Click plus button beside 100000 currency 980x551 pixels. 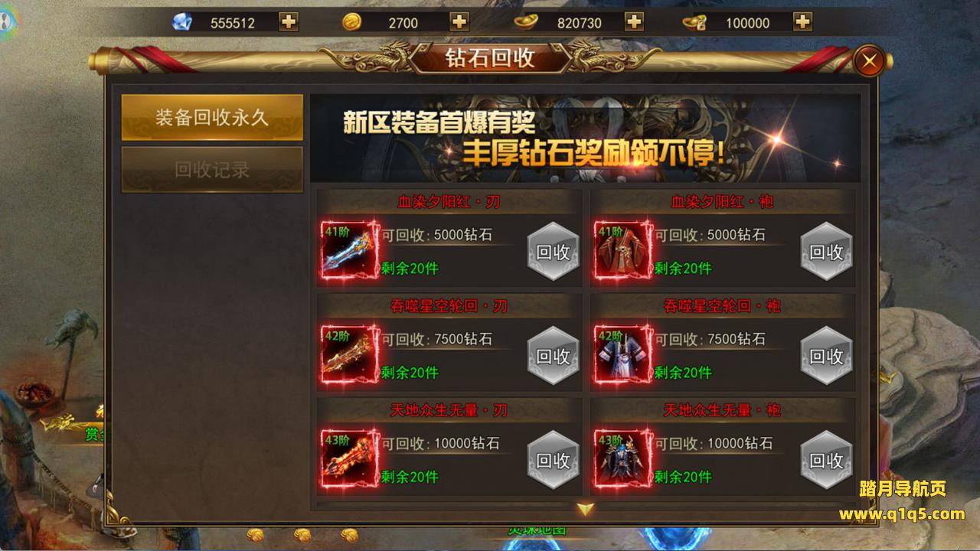pos(802,22)
